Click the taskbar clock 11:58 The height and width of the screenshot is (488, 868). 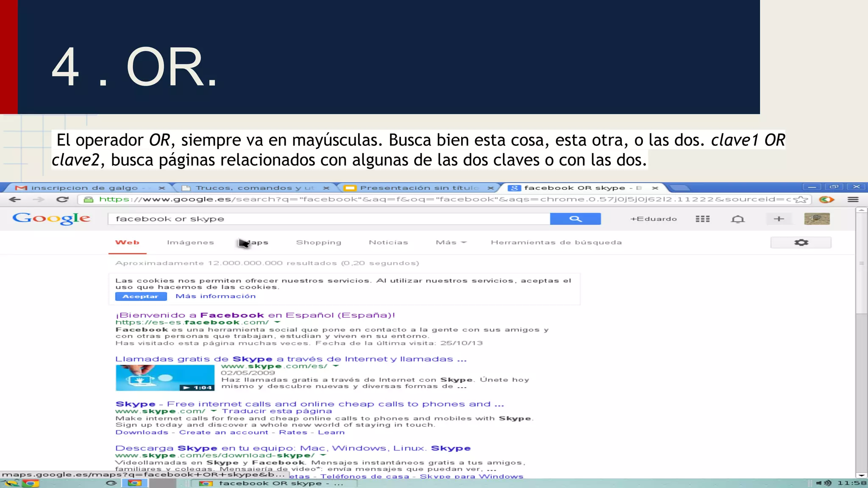[851, 483]
